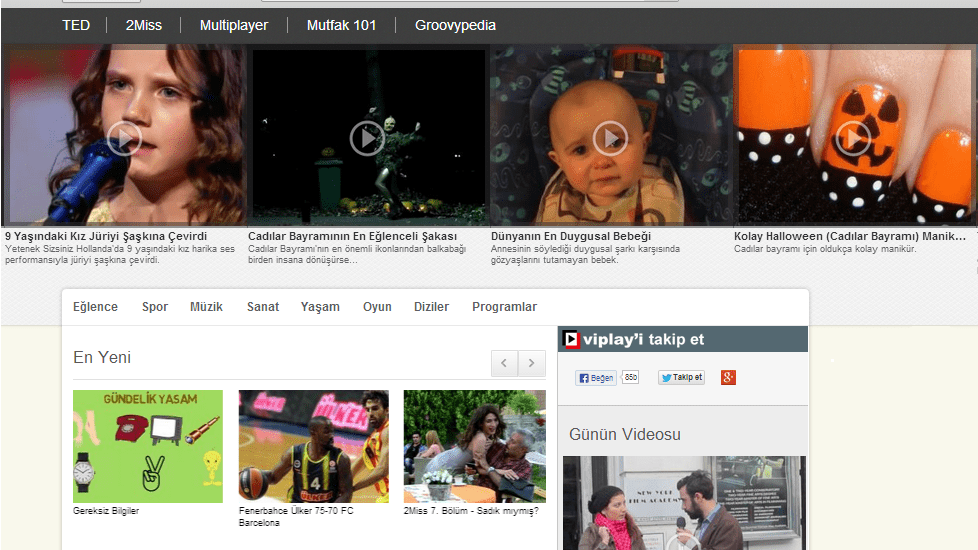Viewport: 978px width, 550px height.
Task: Play the 9-year-old girl singing video
Action: 124,137
